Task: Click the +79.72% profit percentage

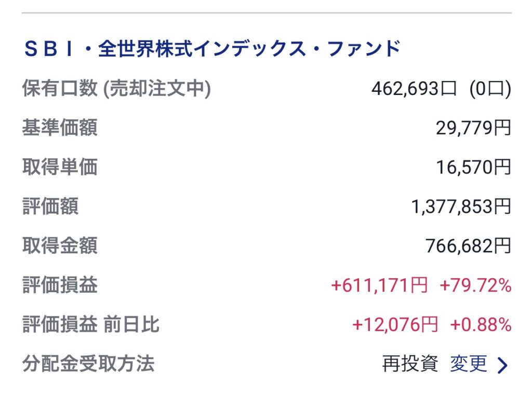Action: (475, 285)
